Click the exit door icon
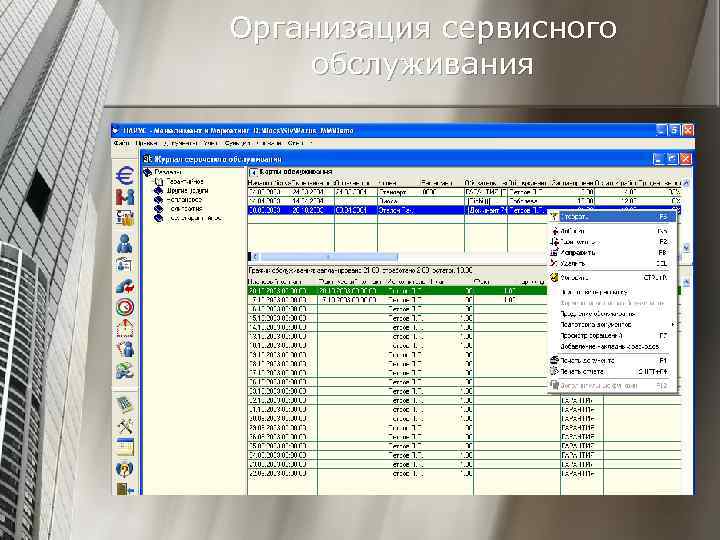The width and height of the screenshot is (720, 540). 124,489
